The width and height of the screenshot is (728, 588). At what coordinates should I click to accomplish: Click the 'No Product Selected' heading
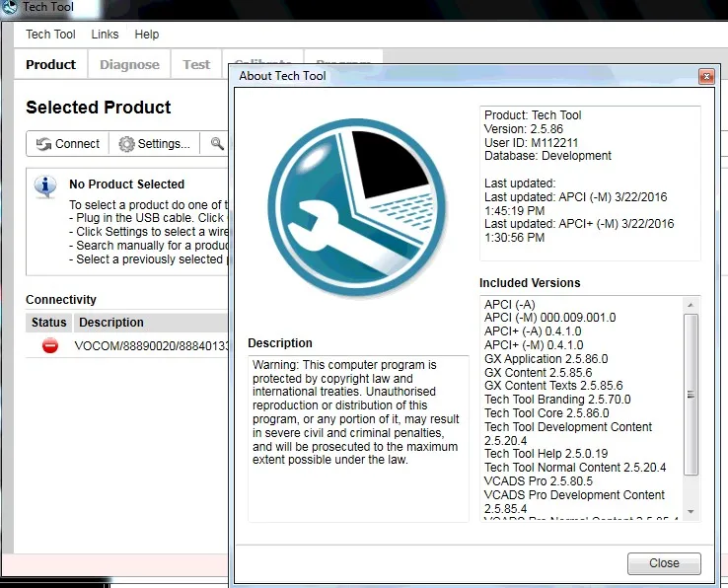coord(126,184)
